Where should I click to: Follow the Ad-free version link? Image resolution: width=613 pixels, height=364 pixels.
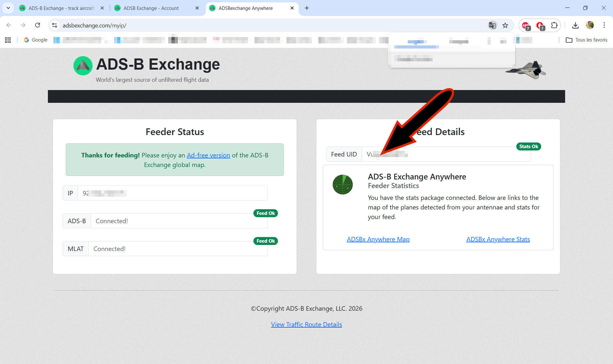(208, 155)
